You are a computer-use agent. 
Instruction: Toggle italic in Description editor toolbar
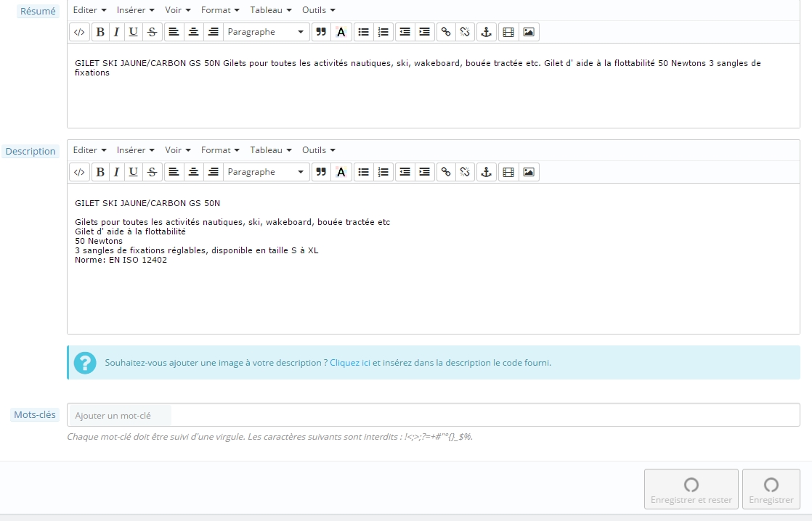(x=116, y=172)
